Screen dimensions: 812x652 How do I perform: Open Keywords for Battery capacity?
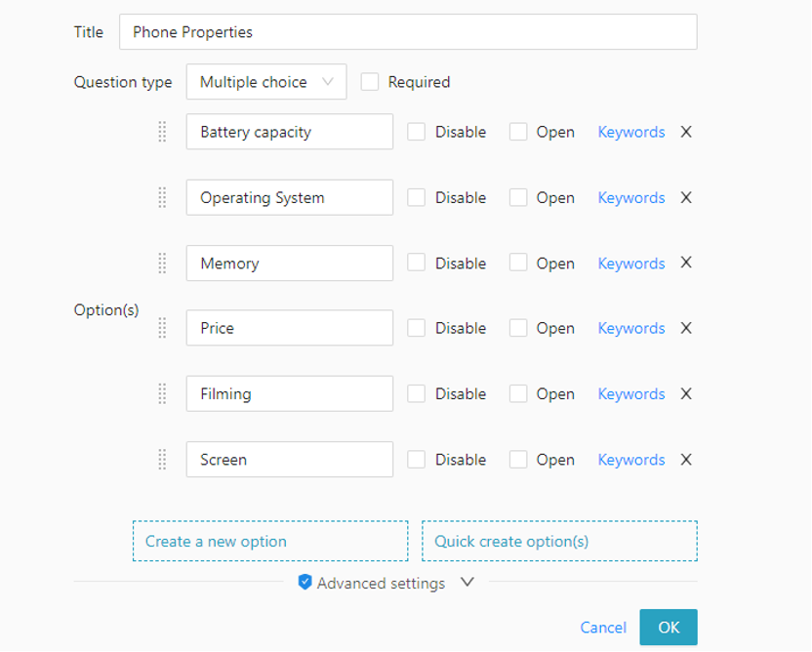631,132
